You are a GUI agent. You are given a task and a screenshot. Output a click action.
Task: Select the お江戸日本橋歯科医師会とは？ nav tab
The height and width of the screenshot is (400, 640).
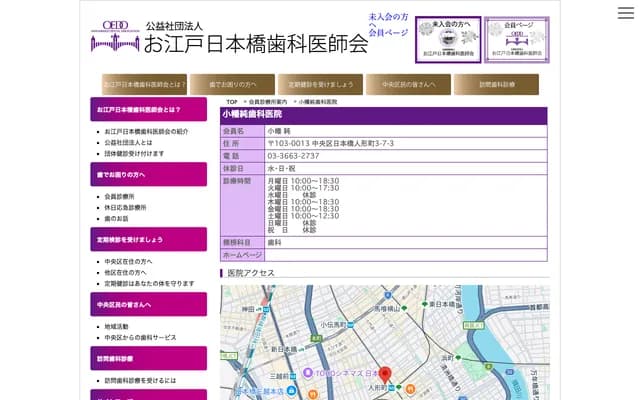(x=143, y=85)
